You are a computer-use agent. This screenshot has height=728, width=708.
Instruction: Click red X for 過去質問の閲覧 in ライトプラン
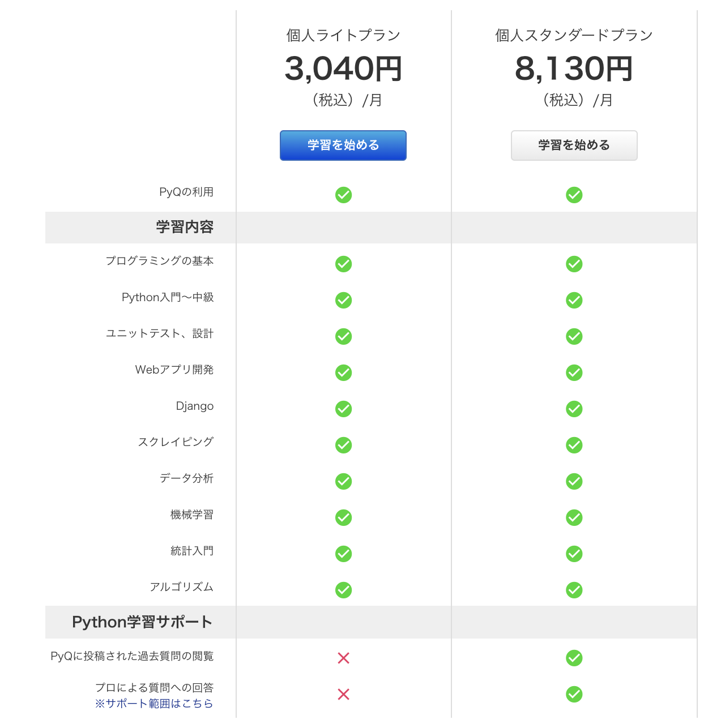(x=343, y=658)
